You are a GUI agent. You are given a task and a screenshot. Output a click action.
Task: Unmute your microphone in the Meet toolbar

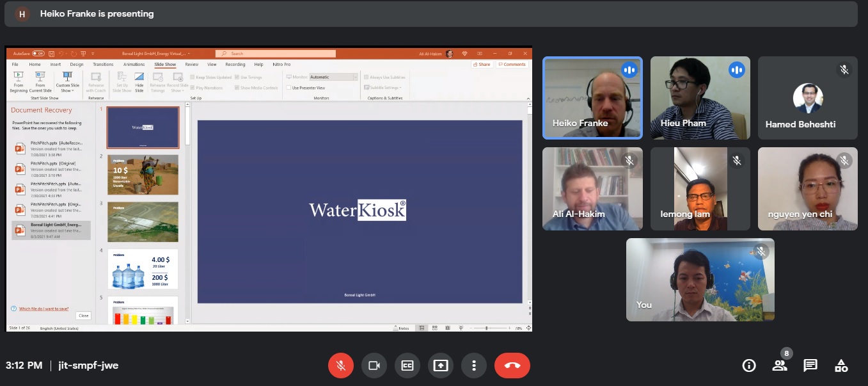click(341, 366)
